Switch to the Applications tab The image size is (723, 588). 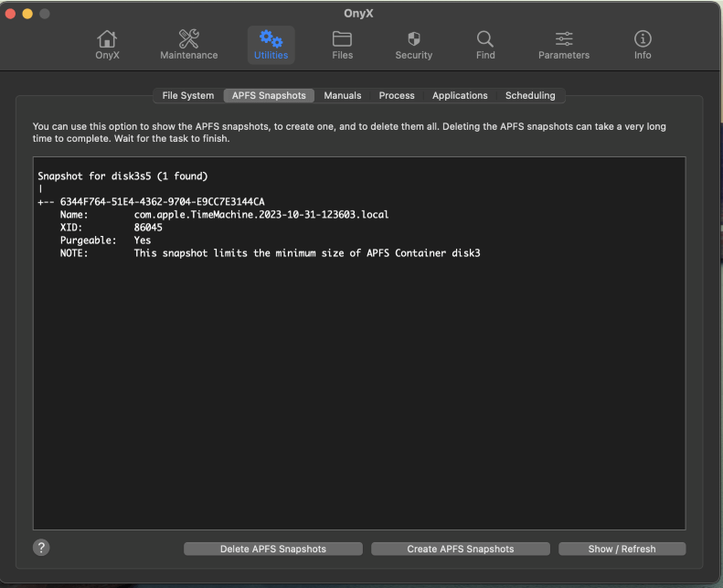point(460,95)
